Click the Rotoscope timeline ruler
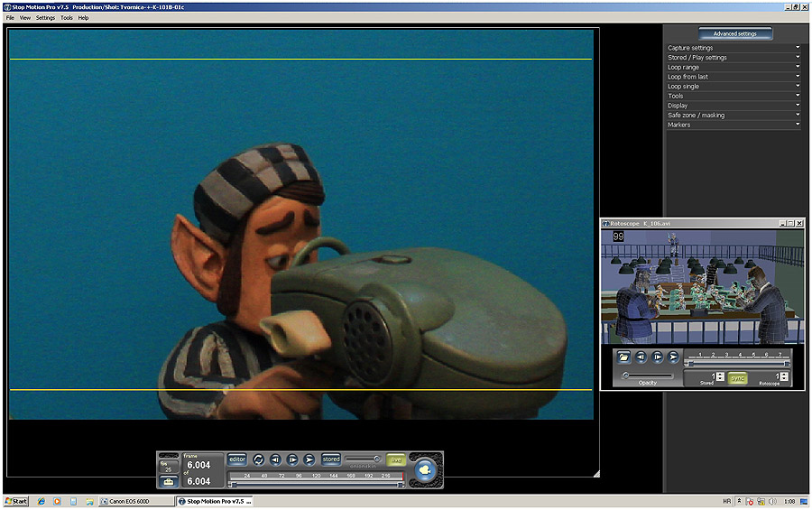The width and height of the screenshot is (812, 510). tap(737, 355)
